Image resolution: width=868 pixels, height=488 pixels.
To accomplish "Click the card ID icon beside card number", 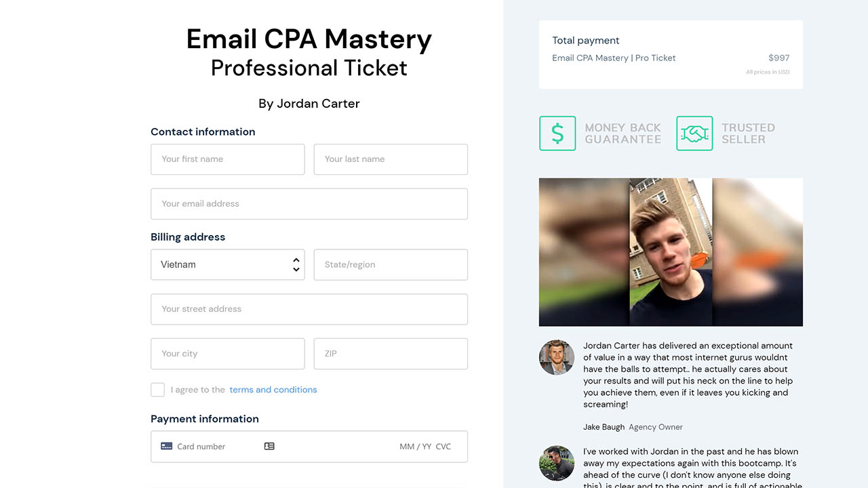I will point(269,446).
